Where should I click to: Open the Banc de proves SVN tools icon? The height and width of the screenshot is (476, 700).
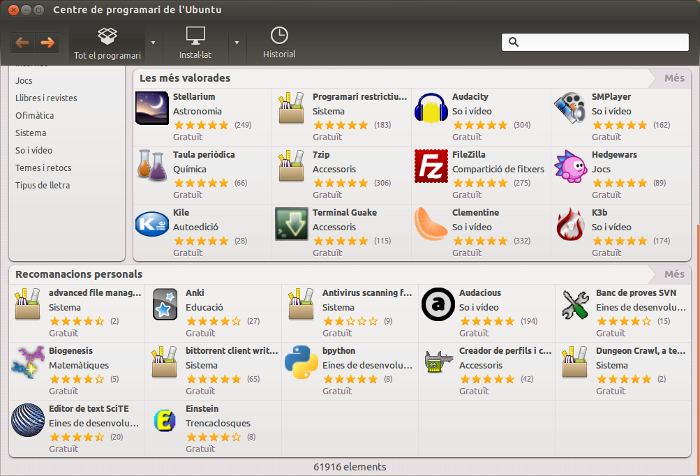point(575,305)
